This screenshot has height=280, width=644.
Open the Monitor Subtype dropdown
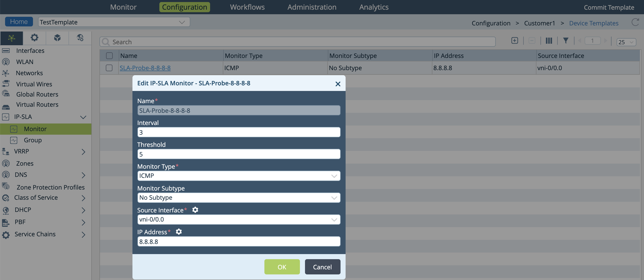tap(239, 198)
